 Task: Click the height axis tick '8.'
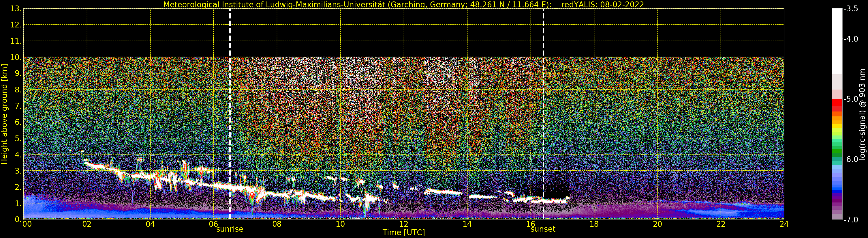click(18, 90)
